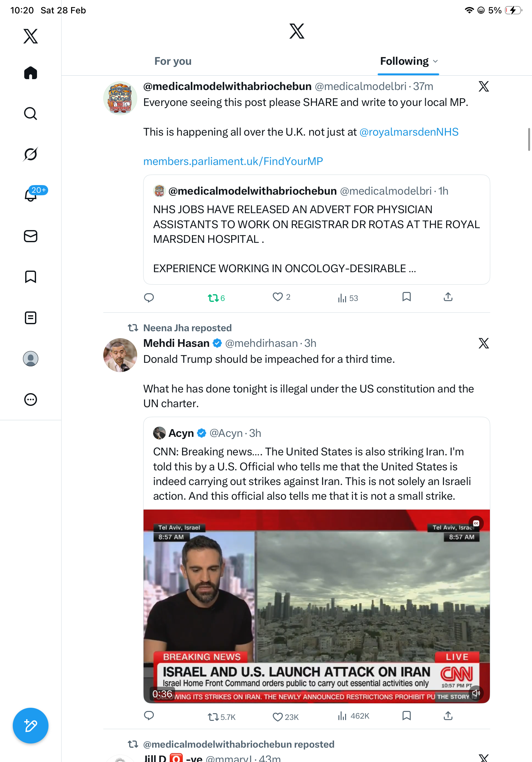
Task: Open members.parliament.uk/FindYourMP link
Action: (233, 161)
